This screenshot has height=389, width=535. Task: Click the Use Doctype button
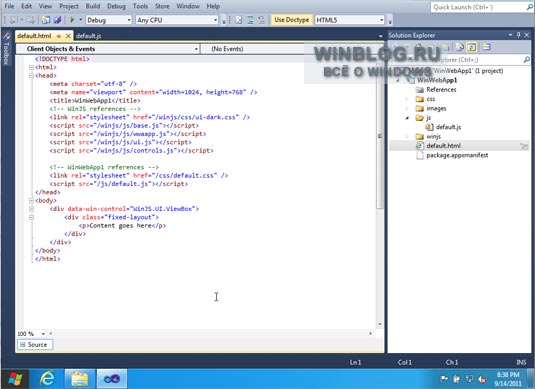tap(291, 20)
